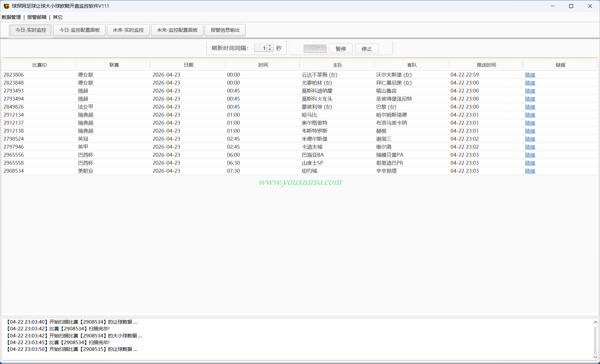Open the 报警信息输出 tab
This screenshot has height=364, width=600.
click(x=225, y=30)
